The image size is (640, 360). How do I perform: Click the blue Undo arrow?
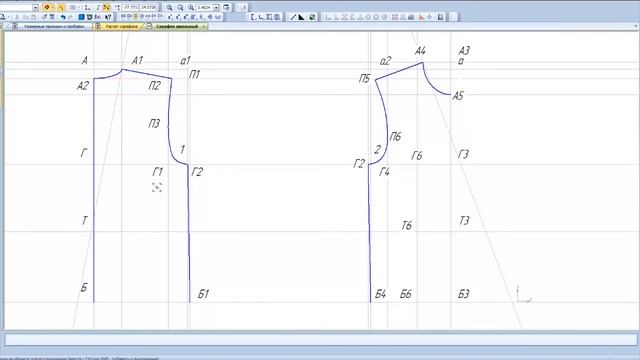coord(63,17)
